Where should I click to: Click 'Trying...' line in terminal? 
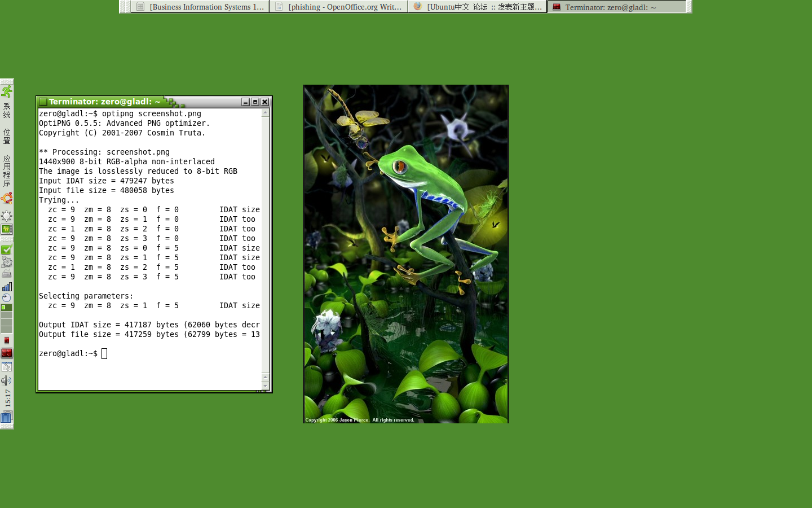[x=59, y=200]
